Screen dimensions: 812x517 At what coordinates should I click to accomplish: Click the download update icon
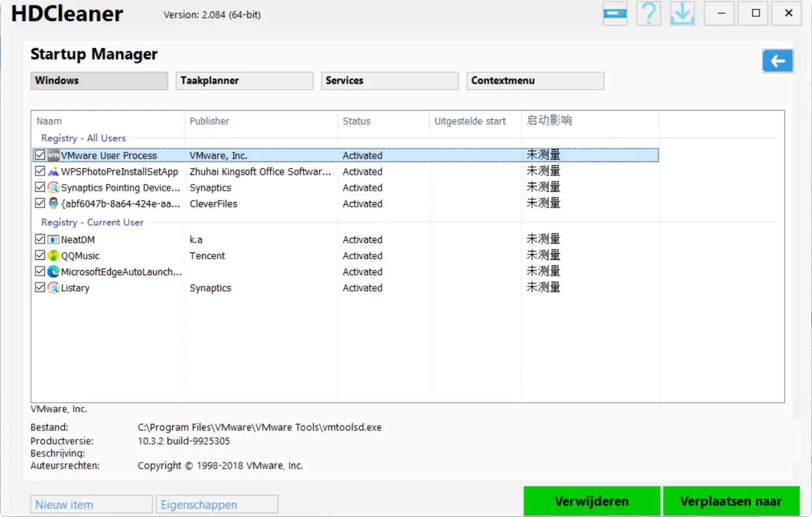tap(682, 13)
